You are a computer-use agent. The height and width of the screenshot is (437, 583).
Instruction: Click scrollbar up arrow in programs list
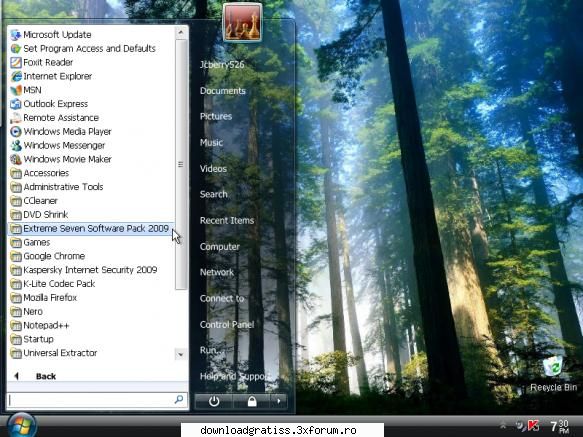(x=181, y=32)
